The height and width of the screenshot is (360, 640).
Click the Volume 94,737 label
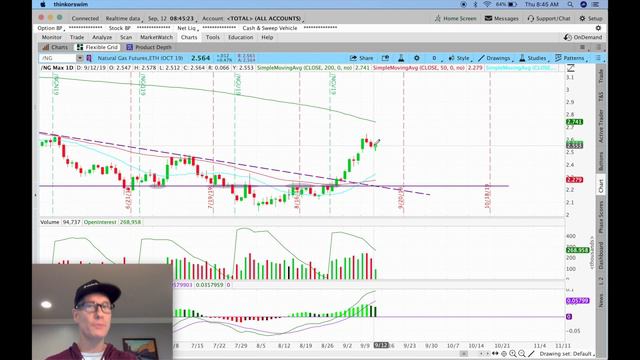60,222
